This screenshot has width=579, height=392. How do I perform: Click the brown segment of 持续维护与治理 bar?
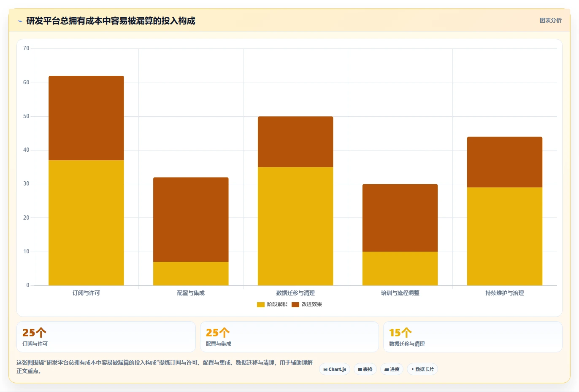point(505,162)
